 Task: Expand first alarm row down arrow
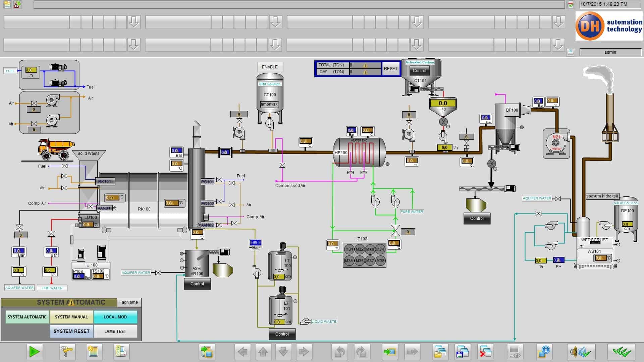coord(134,22)
